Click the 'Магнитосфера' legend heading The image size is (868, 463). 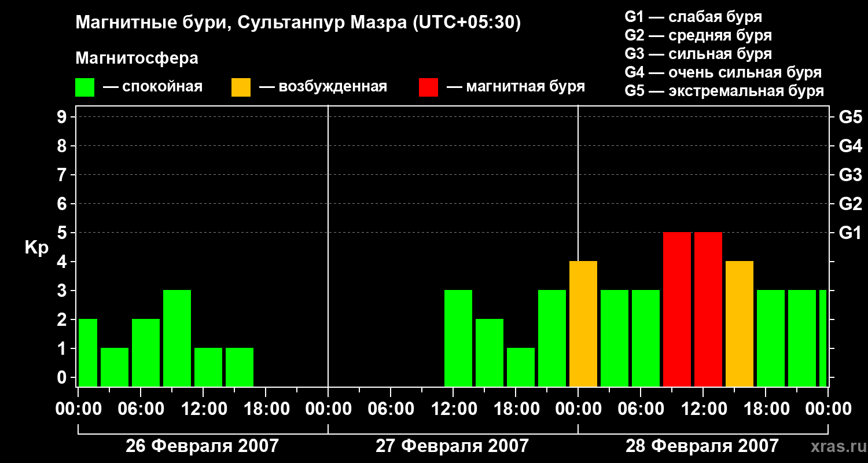coord(137,58)
